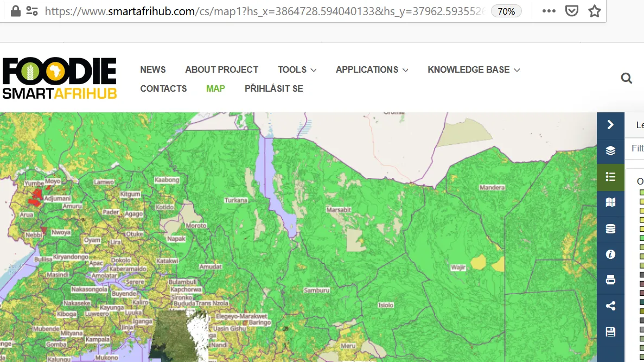Save page to Pocket
Screen dimensions: 644x362
572,11
